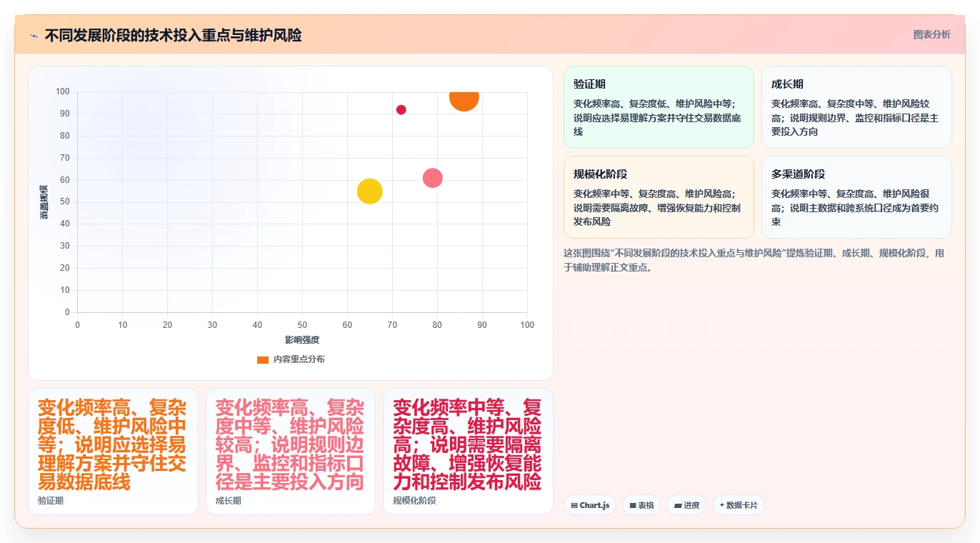
Task: Click the crimson 规模化阶段 data card text
Action: (467, 444)
